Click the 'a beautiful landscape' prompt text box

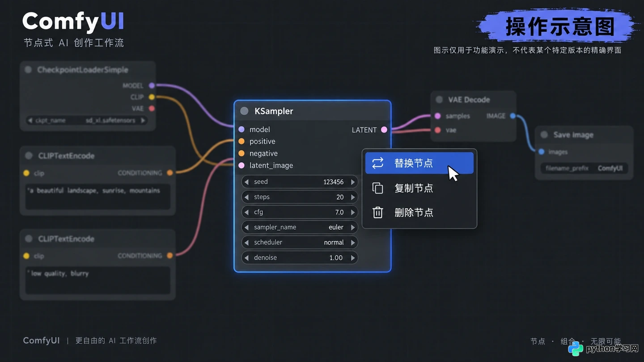click(x=98, y=197)
